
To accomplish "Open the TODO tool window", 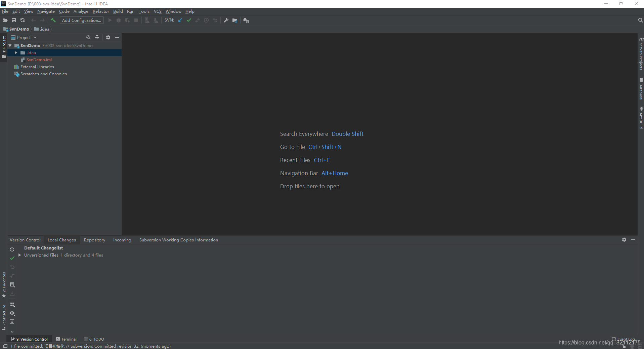I will 94,339.
